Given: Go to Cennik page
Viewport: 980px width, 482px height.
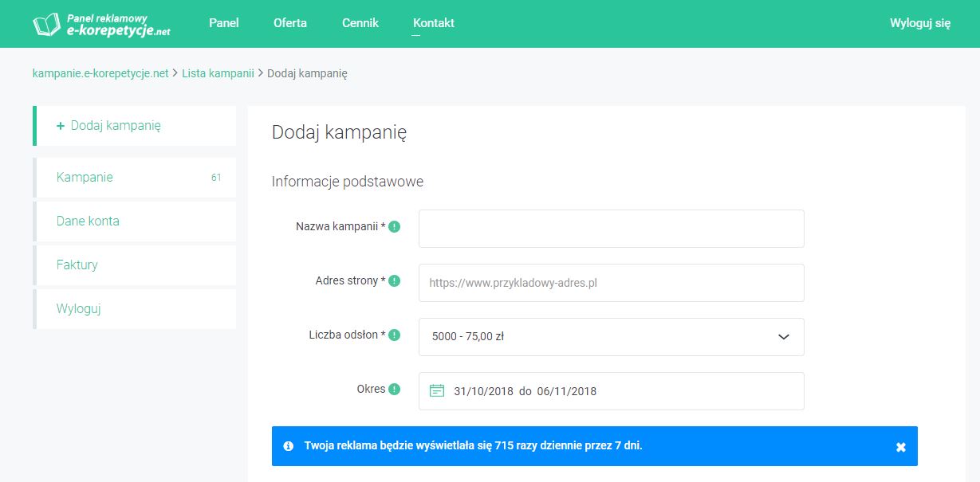Looking at the screenshot, I should [360, 23].
